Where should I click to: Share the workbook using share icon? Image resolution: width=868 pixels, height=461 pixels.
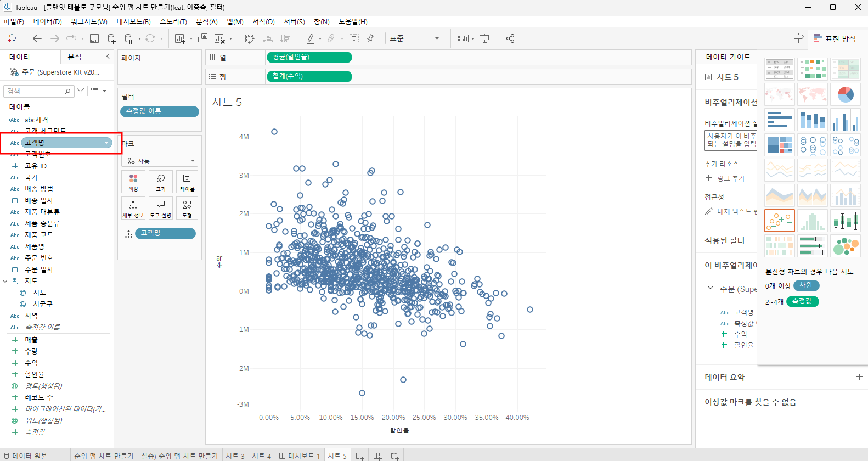point(510,38)
